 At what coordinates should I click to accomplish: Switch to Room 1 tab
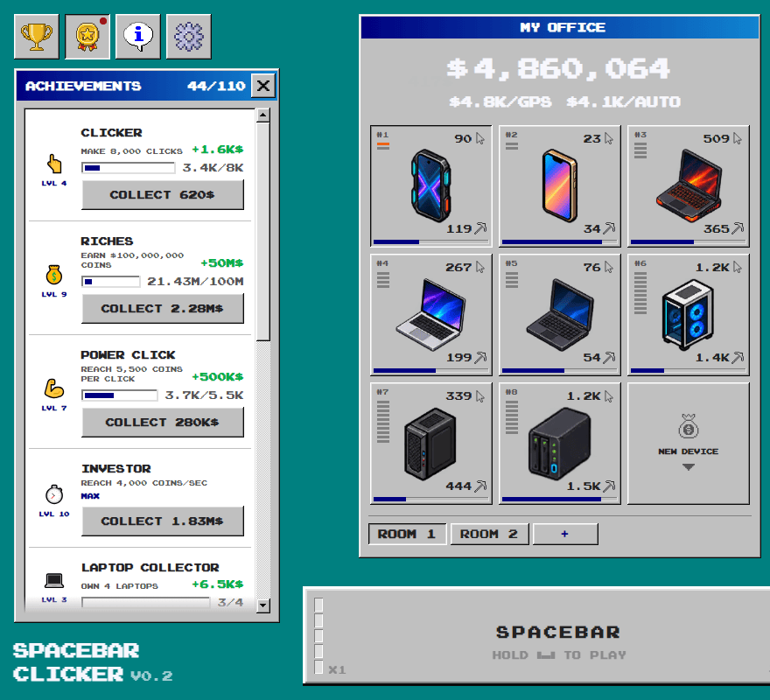407,534
